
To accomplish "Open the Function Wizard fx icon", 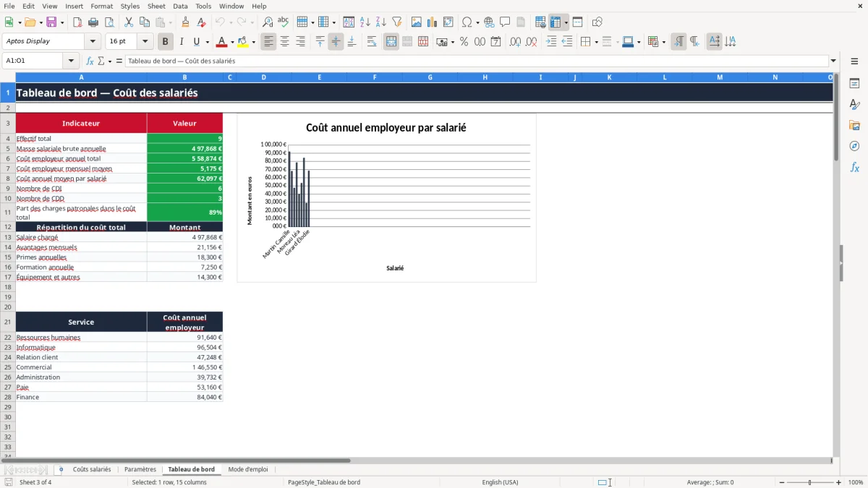I will tap(90, 61).
